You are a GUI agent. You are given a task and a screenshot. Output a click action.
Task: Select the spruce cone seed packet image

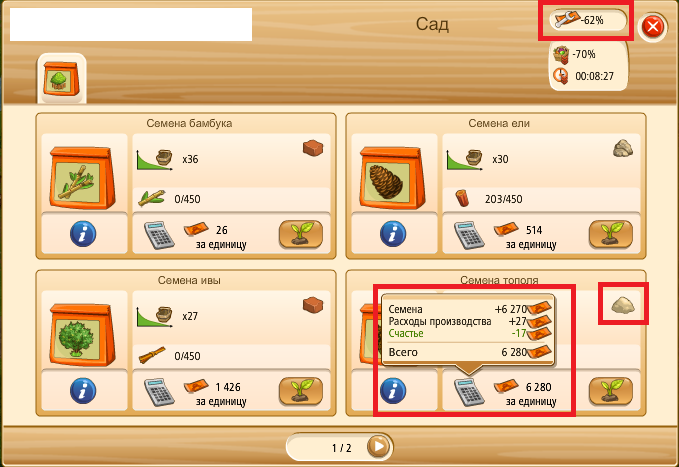pyautogui.click(x=393, y=178)
